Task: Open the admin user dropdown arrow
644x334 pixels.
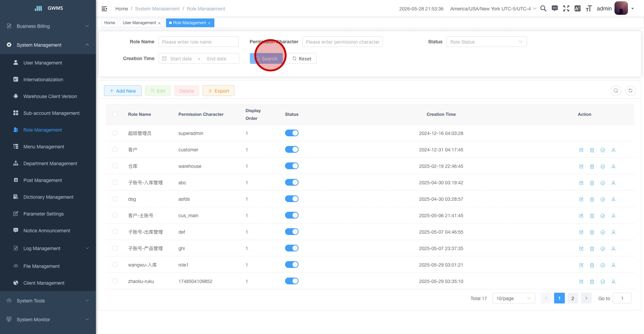Action: pos(633,9)
